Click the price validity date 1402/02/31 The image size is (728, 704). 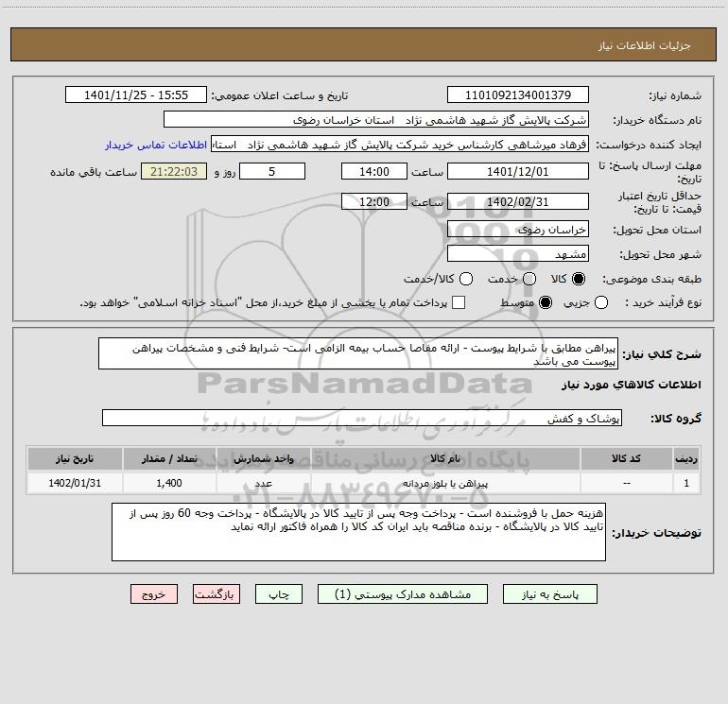518,201
